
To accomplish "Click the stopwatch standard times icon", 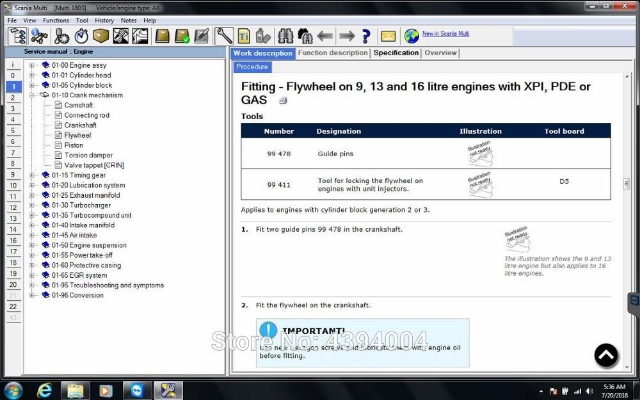I will (x=81, y=36).
